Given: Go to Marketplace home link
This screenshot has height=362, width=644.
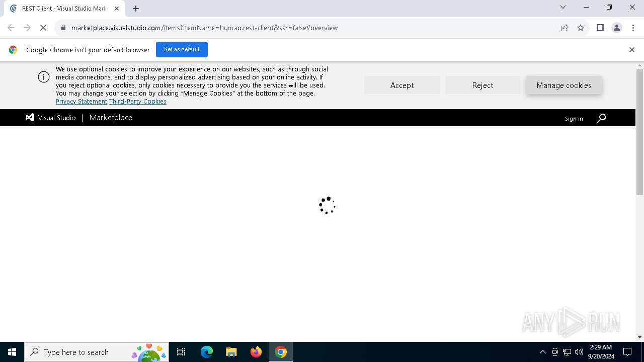Looking at the screenshot, I should tap(111, 118).
